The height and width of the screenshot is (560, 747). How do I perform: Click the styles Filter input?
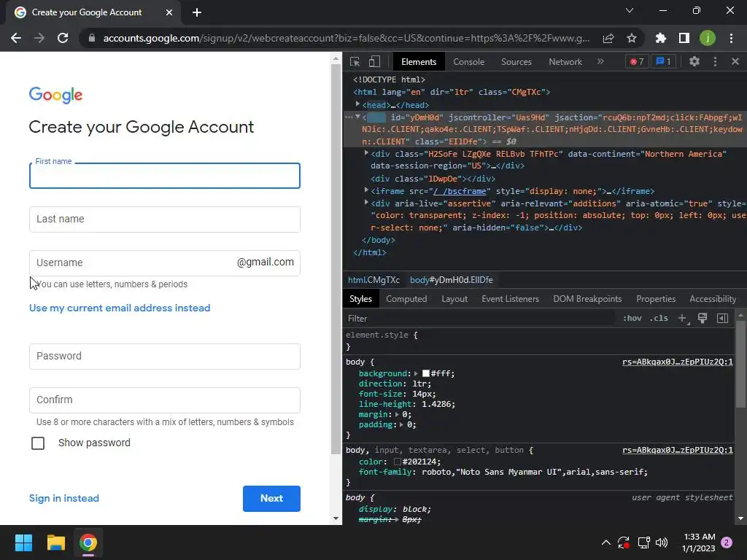[481, 318]
